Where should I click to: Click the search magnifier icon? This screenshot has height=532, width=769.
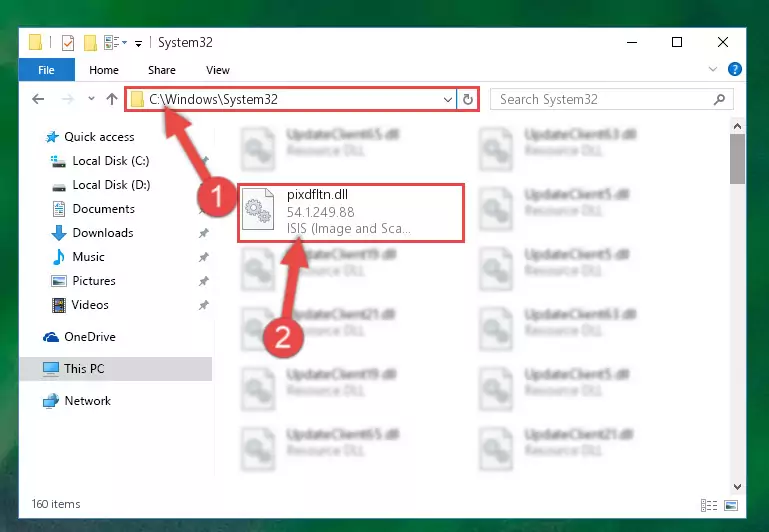tap(719, 100)
